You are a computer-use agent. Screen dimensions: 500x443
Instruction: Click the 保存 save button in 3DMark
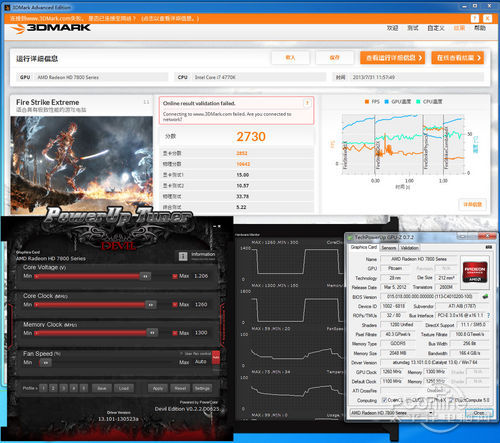pyautogui.click(x=334, y=58)
